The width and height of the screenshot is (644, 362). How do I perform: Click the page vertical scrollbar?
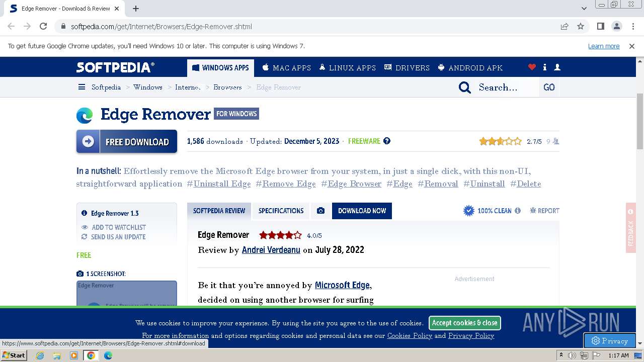(x=640, y=121)
